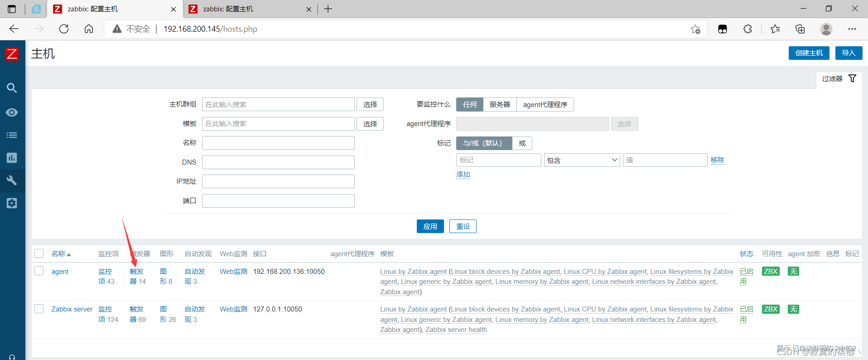Close the second zabbix tab
The width and height of the screenshot is (868, 360).
pyautogui.click(x=309, y=9)
